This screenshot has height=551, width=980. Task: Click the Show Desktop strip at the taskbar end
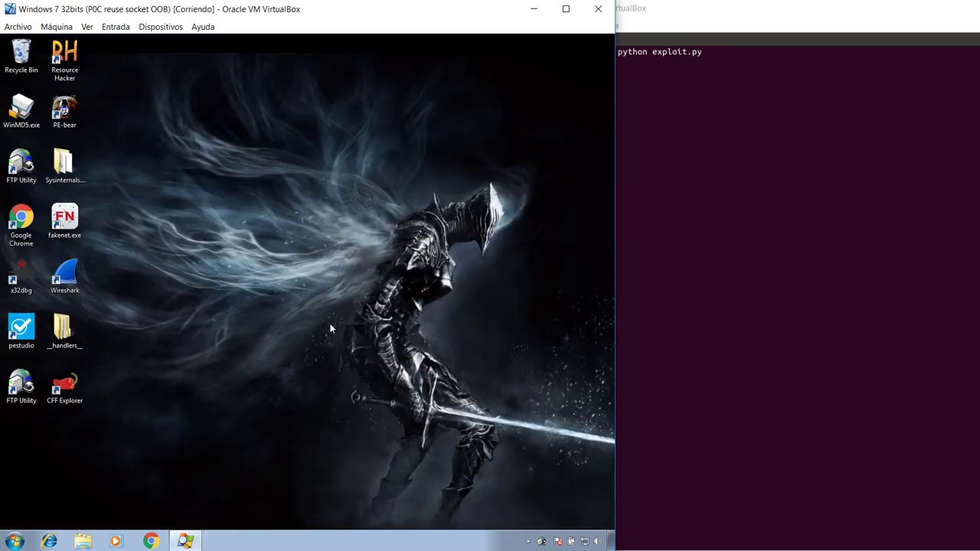[611, 541]
